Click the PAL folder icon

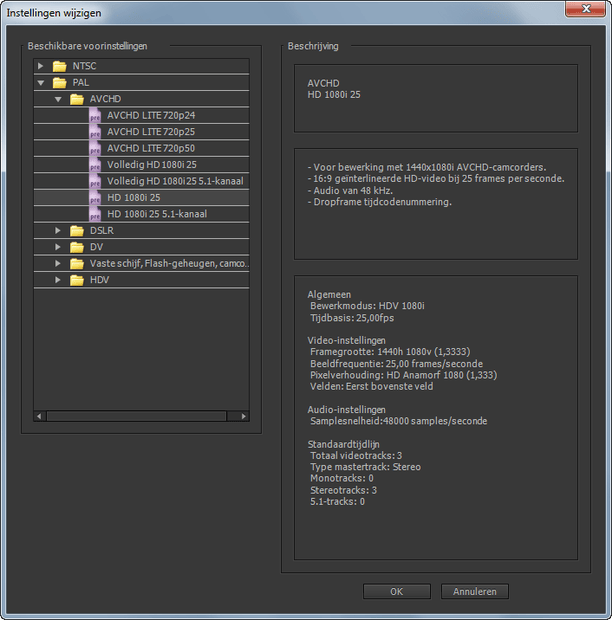59,83
